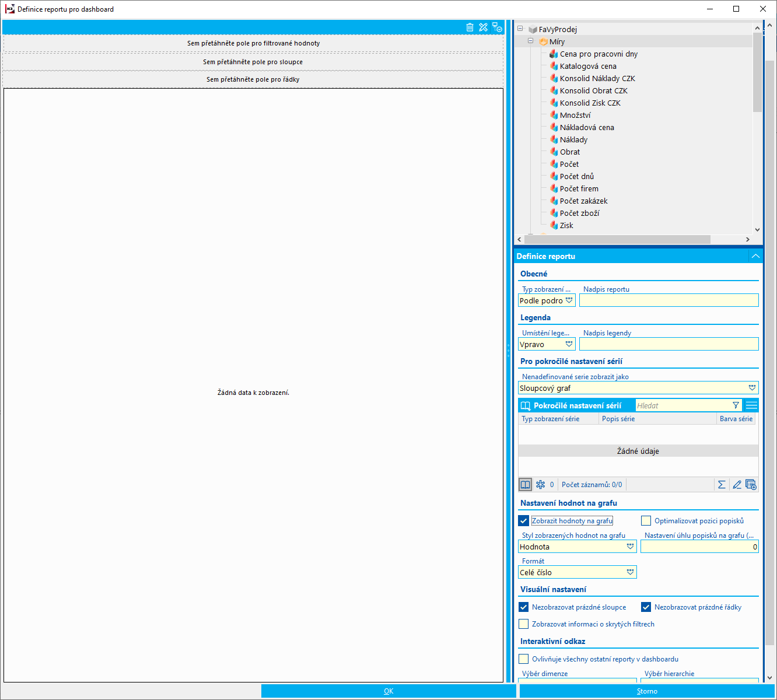Select Konsolid Náklady CZK measure
Screen dimensions: 777x700
pyautogui.click(x=597, y=78)
